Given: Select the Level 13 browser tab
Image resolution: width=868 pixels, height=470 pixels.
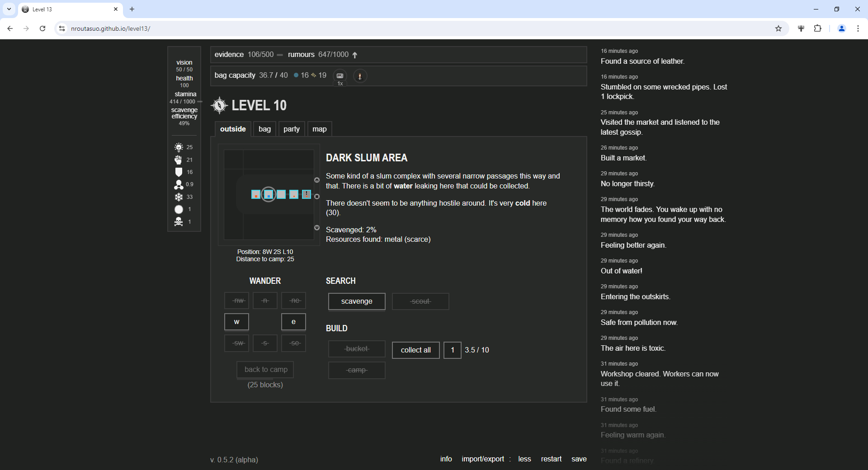Looking at the screenshot, I should [70, 9].
